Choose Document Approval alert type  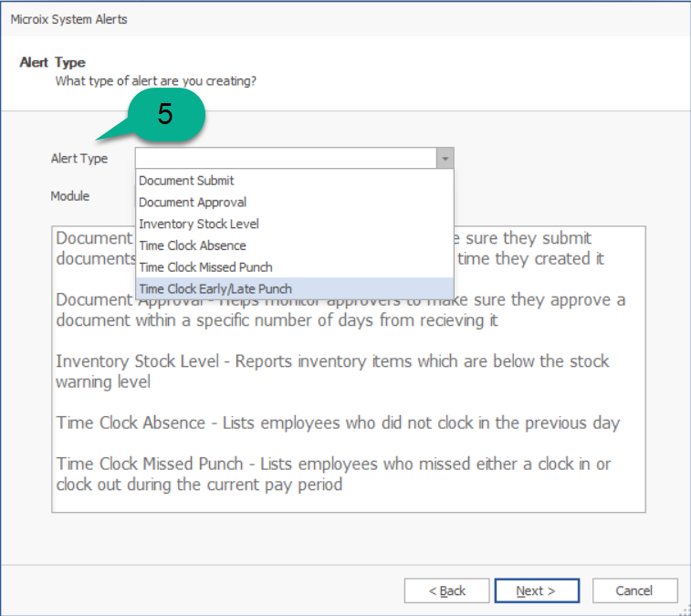[193, 203]
